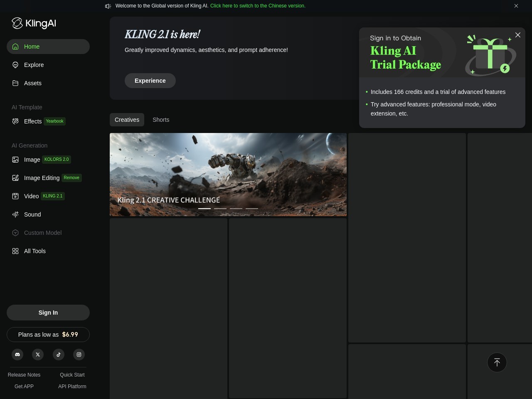Switch to the Chinese version link

coord(258,6)
